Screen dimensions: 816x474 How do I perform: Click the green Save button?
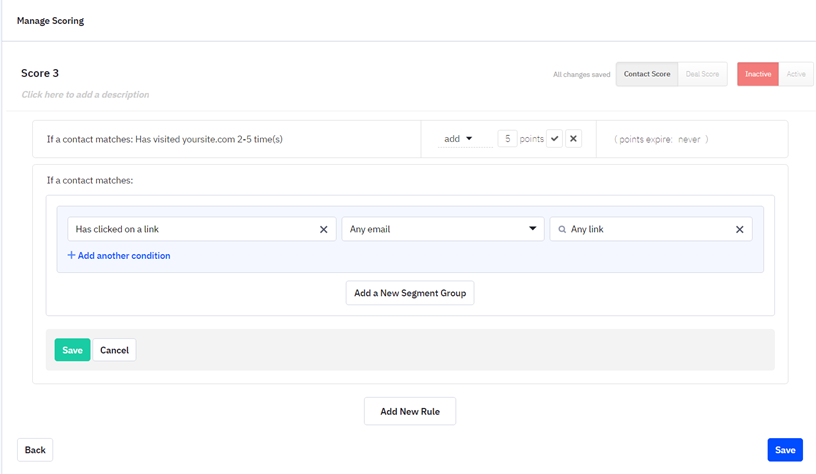click(x=72, y=350)
